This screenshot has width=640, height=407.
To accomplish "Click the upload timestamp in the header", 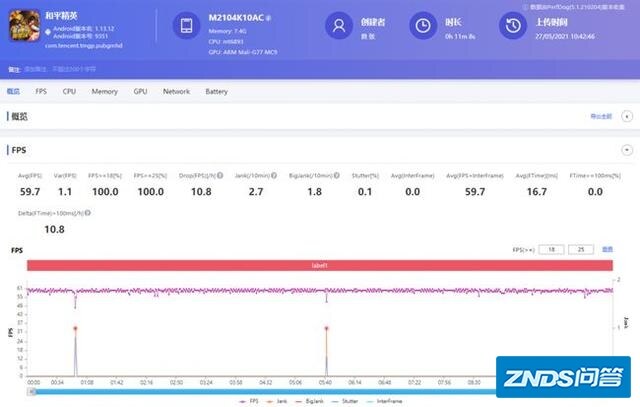I will (565, 36).
